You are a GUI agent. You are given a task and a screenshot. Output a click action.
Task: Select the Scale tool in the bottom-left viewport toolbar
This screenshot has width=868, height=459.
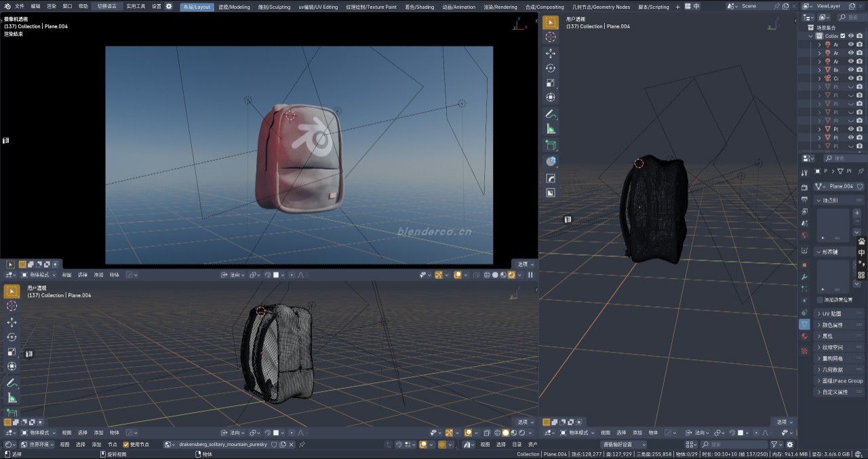(x=12, y=352)
